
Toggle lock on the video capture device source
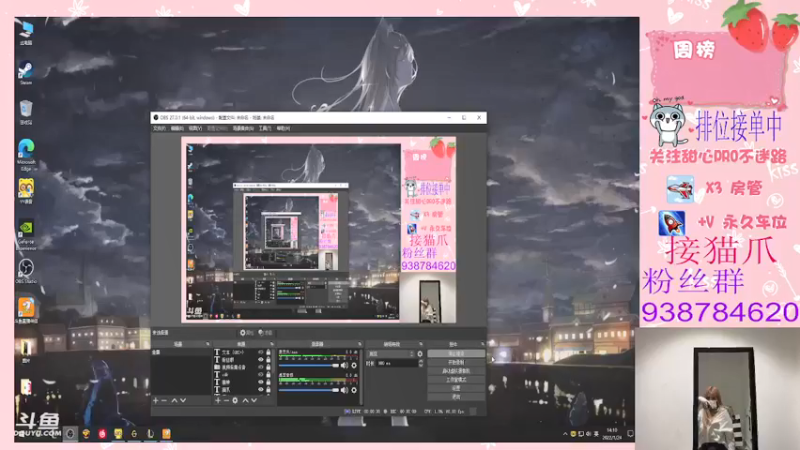[x=268, y=367]
